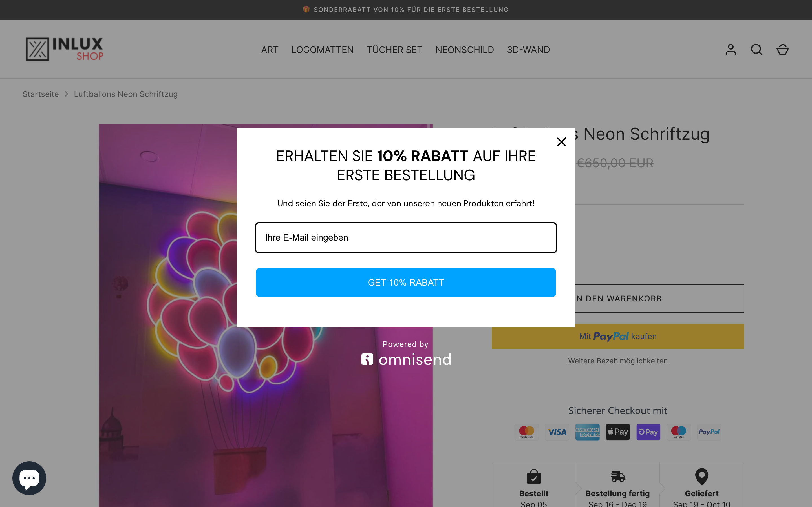Open the shopping cart icon

tap(782, 49)
